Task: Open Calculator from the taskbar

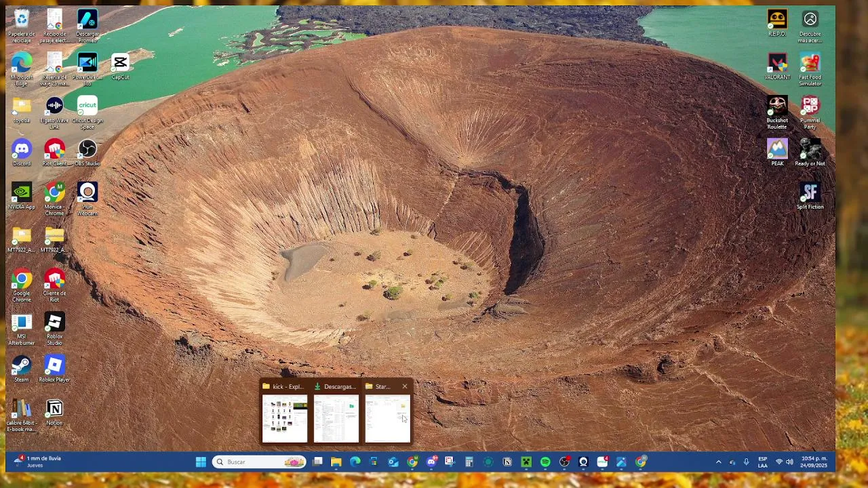Action: point(469,462)
